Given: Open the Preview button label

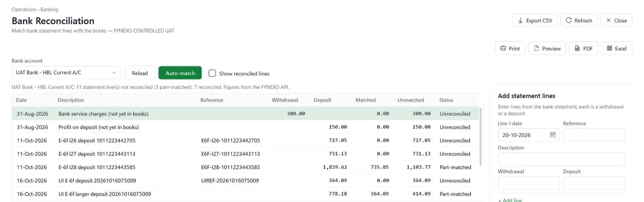Looking at the screenshot, I should pyautogui.click(x=551, y=48).
